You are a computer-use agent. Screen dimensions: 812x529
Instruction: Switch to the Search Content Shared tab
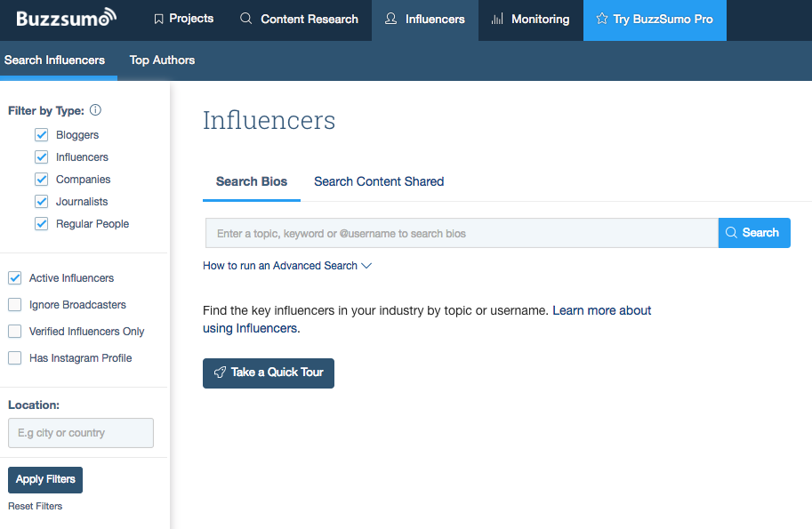coord(379,181)
